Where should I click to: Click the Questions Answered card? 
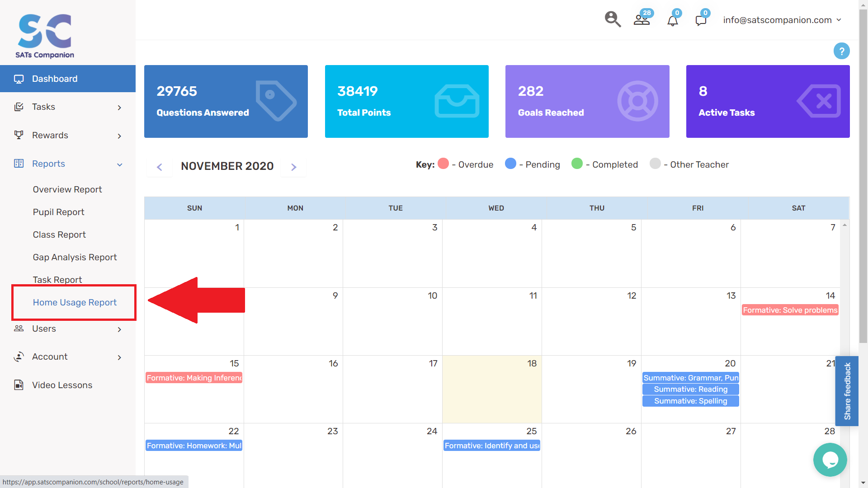226,101
